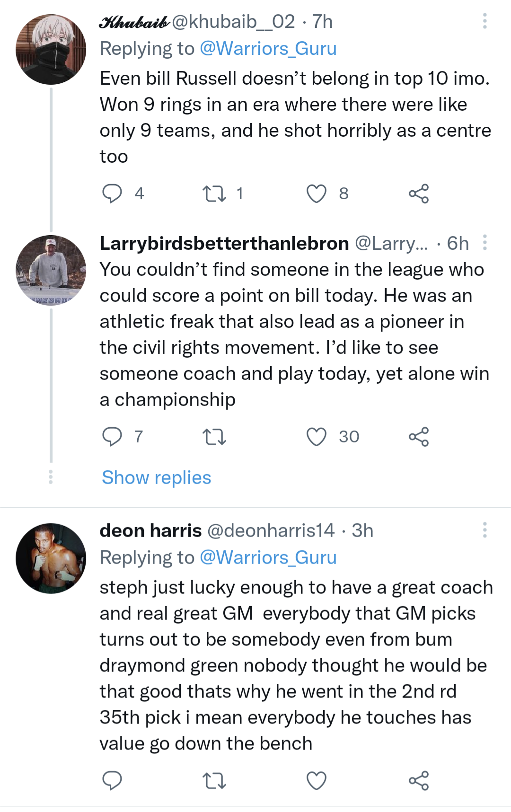Share Larrybirdsbetterthanlebron's tweet
Screen dimensions: 511x812
(419, 437)
